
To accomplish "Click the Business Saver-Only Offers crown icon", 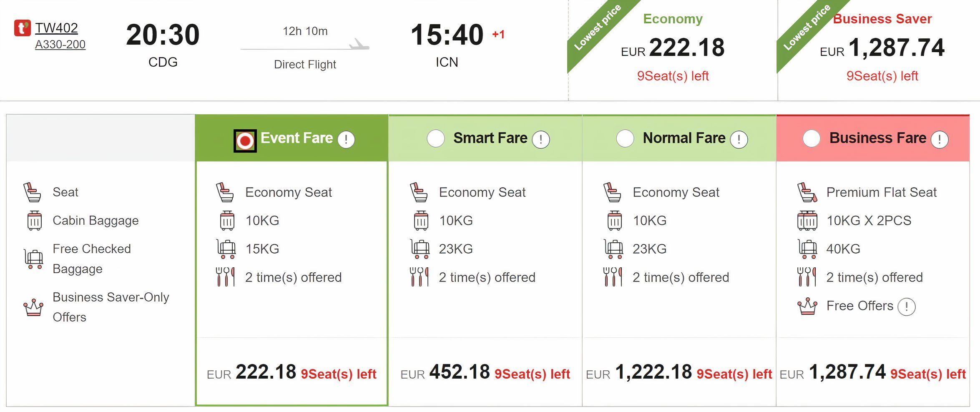I will coord(33,307).
